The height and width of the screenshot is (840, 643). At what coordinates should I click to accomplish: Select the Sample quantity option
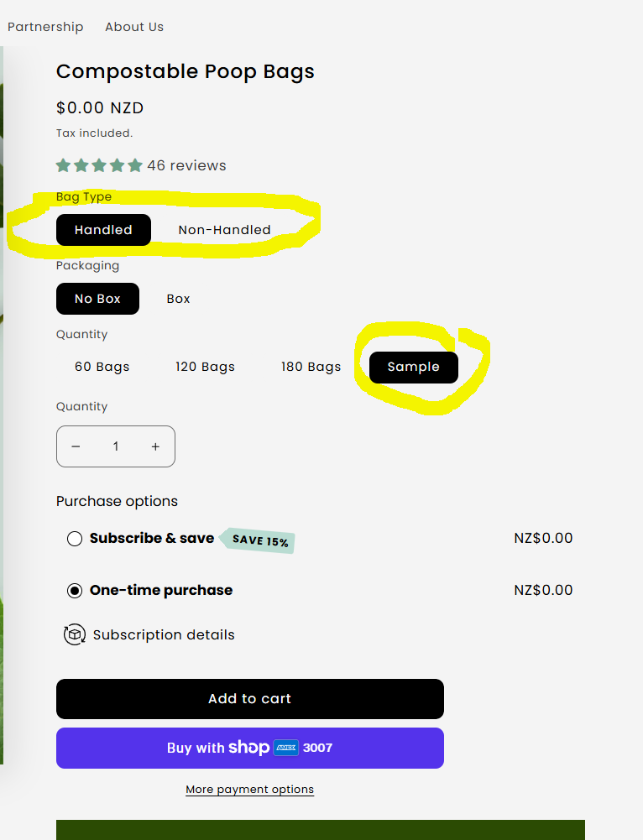click(x=414, y=367)
